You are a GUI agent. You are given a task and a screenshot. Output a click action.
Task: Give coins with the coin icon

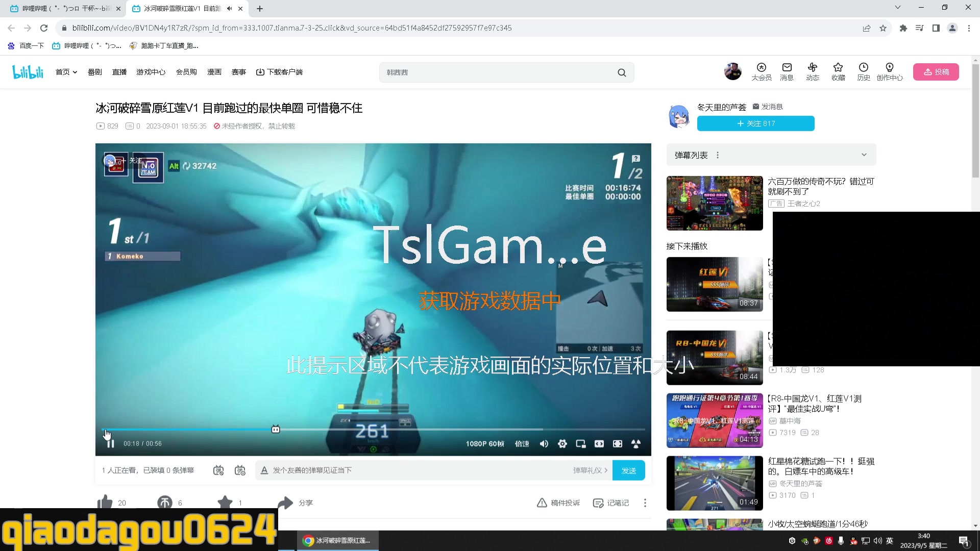(x=165, y=503)
